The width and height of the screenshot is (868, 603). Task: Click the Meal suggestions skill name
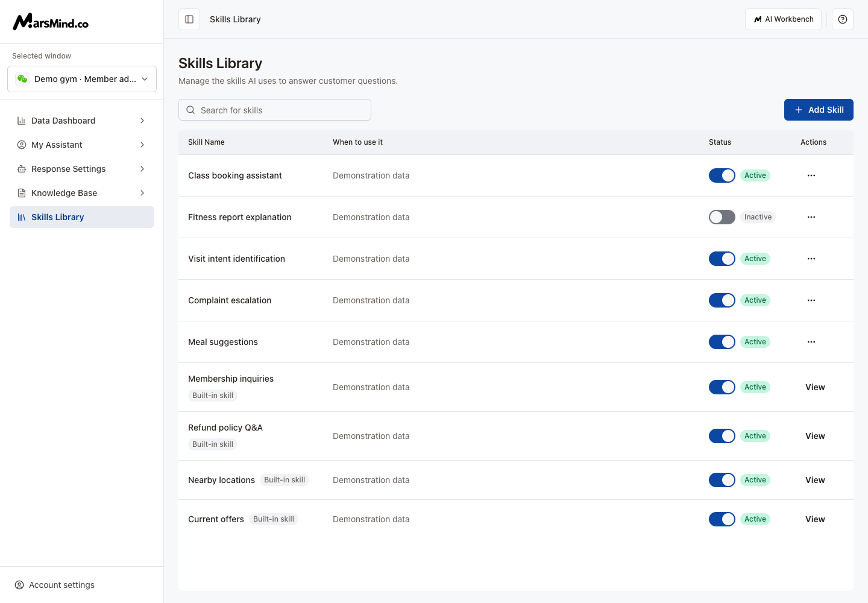tap(223, 342)
